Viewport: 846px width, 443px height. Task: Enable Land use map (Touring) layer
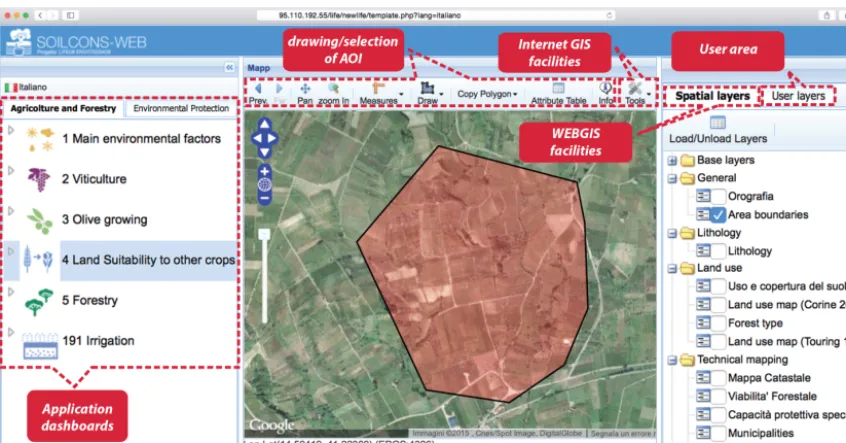coord(718,342)
